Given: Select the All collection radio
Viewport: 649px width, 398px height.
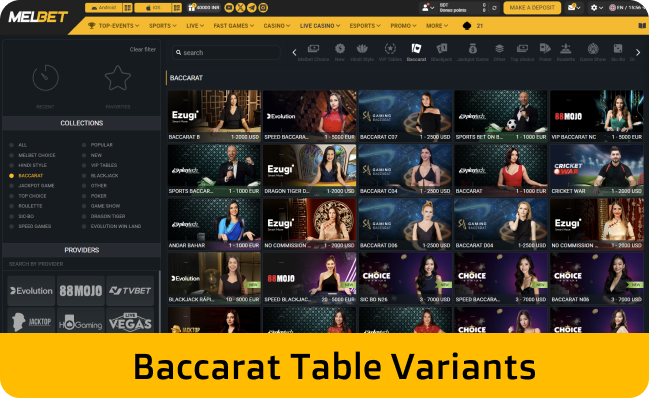Looking at the screenshot, I should point(11,145).
